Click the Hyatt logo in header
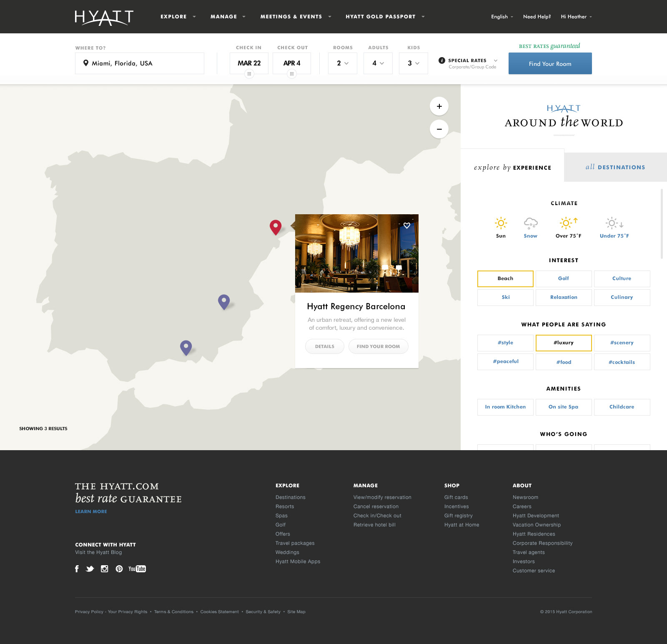667x644 pixels. 104,18
